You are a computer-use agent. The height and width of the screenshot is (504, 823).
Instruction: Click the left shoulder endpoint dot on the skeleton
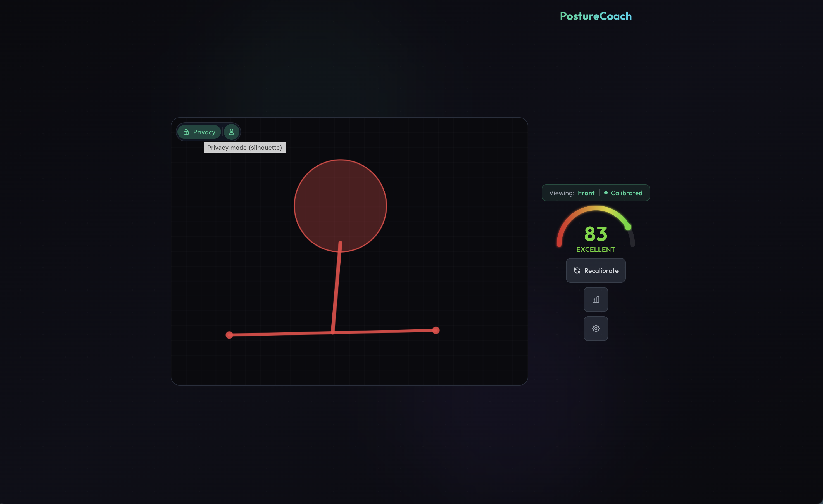tap(229, 334)
